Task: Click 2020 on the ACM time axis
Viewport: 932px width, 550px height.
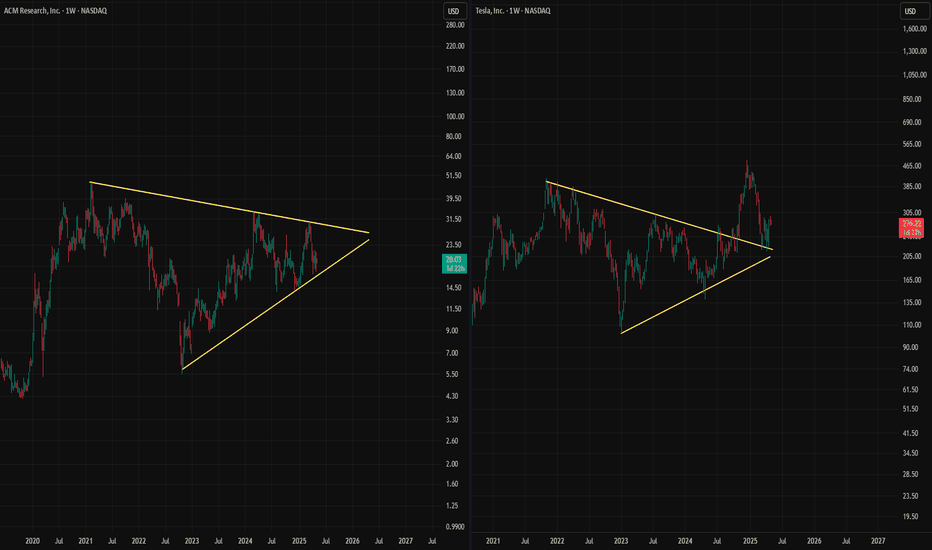Action: point(32,541)
